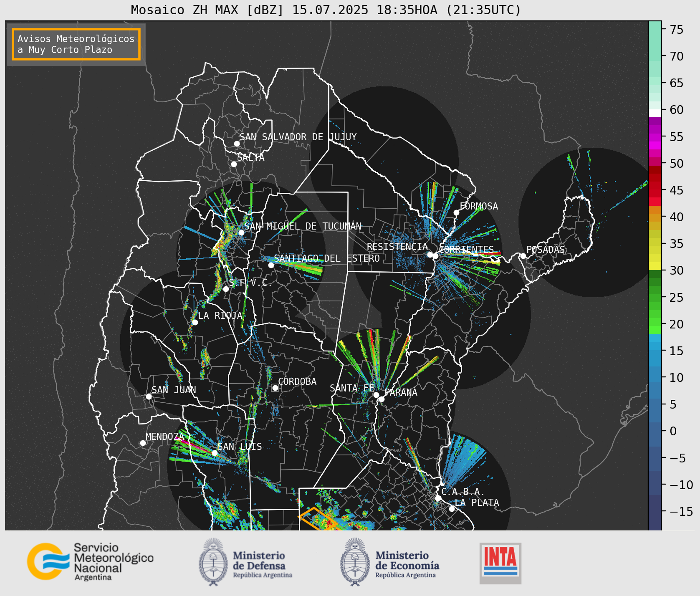
Task: Click the C.A.B.A. city marker dot
Action: tap(438, 498)
